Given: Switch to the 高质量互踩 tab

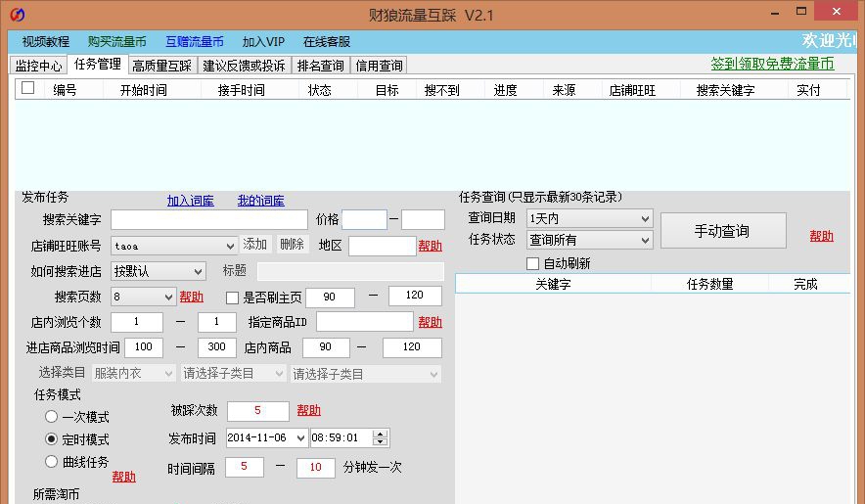Looking at the screenshot, I should [x=161, y=66].
